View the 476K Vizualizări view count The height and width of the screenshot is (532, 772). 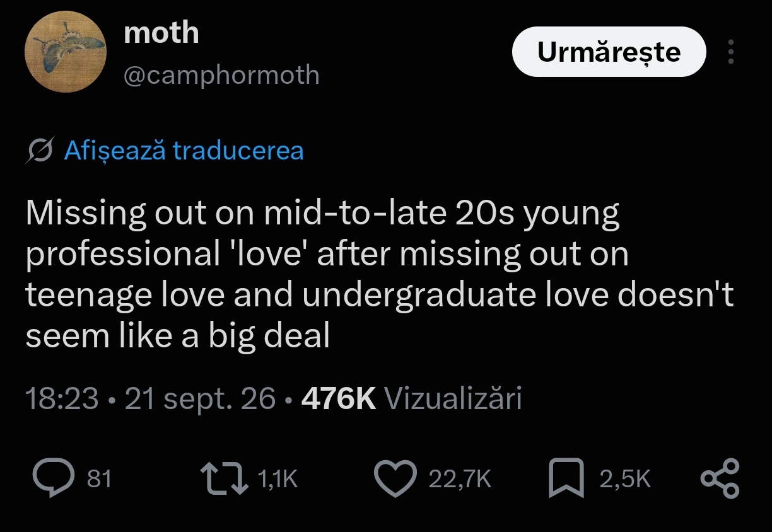tap(412, 398)
